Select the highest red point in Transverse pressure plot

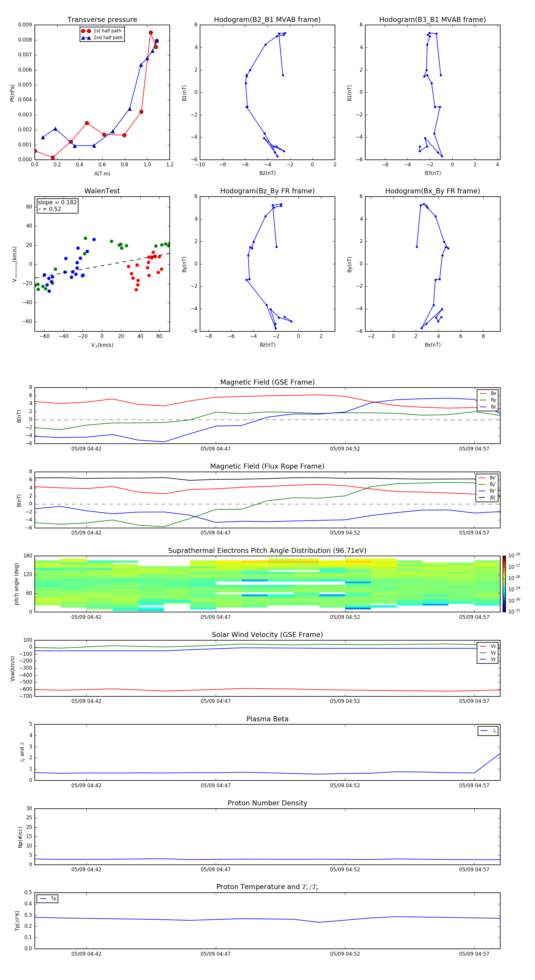point(151,33)
